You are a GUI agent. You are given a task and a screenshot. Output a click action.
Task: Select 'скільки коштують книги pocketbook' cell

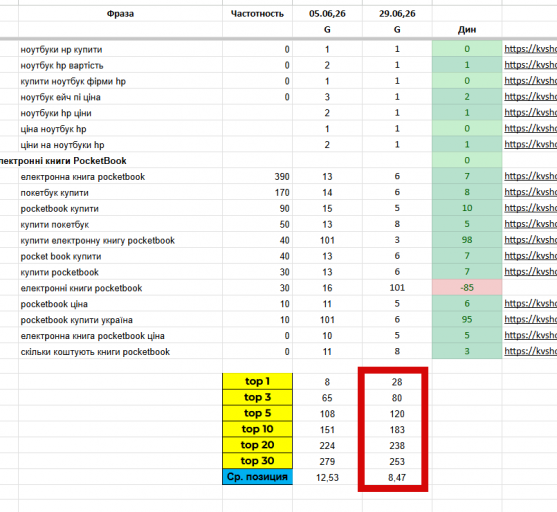[x=120, y=352]
